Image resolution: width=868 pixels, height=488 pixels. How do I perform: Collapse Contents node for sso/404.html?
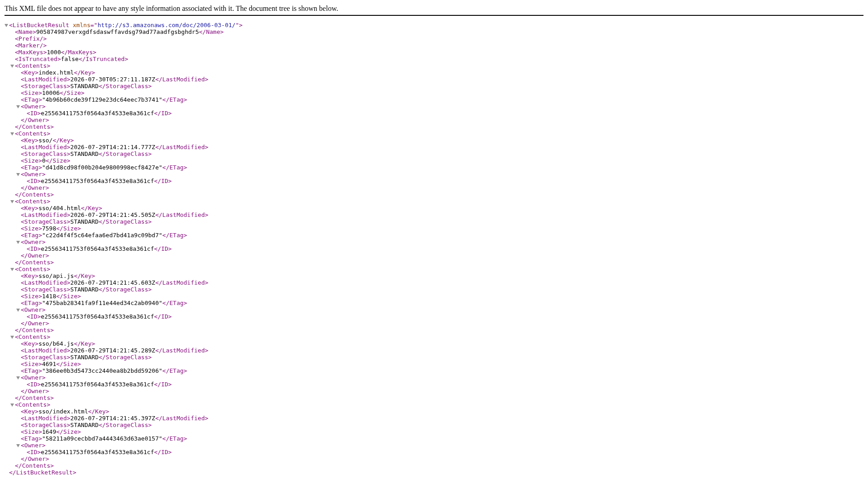pos(12,202)
